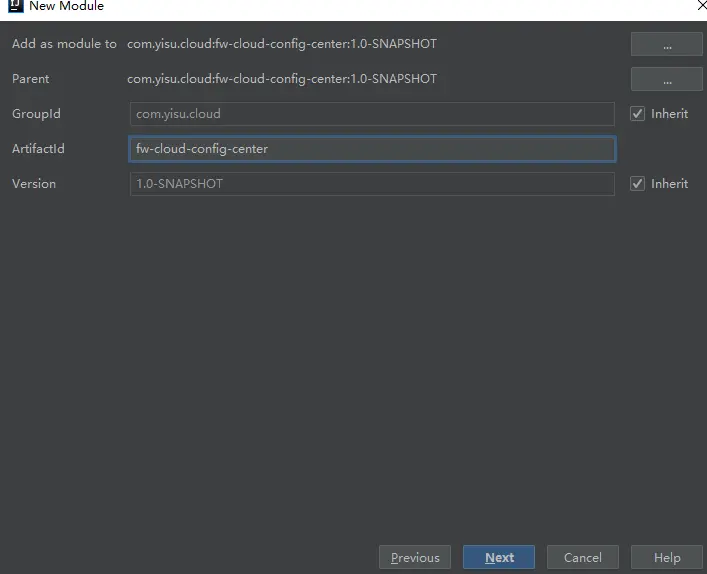The width and height of the screenshot is (707, 574).
Task: Click the GroupId field containing com.yisu.cloud
Action: 371,114
